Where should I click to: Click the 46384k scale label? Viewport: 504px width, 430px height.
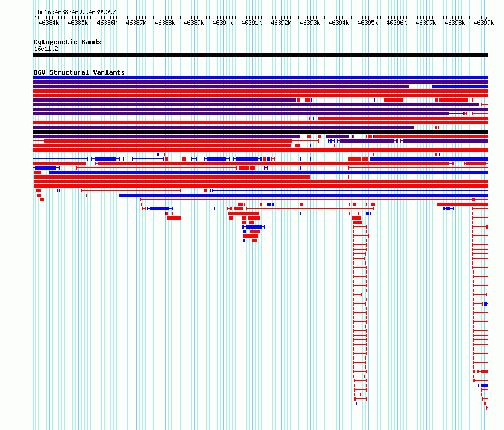[49, 23]
